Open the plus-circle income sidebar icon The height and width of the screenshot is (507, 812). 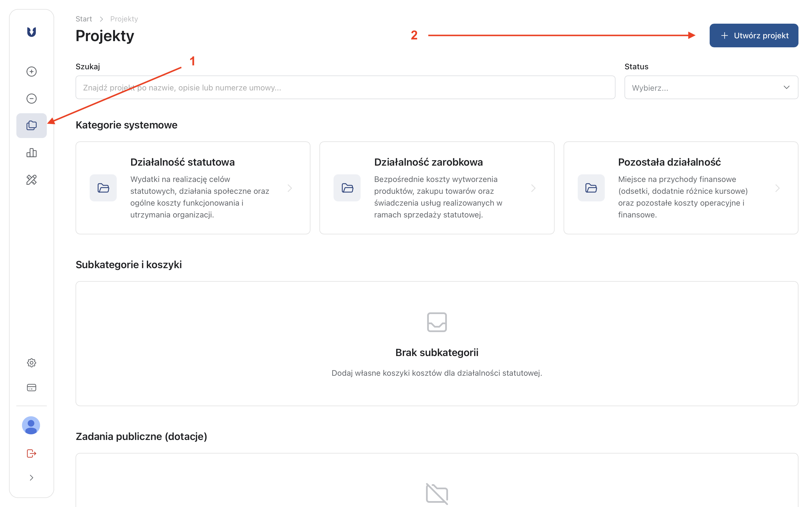point(32,72)
